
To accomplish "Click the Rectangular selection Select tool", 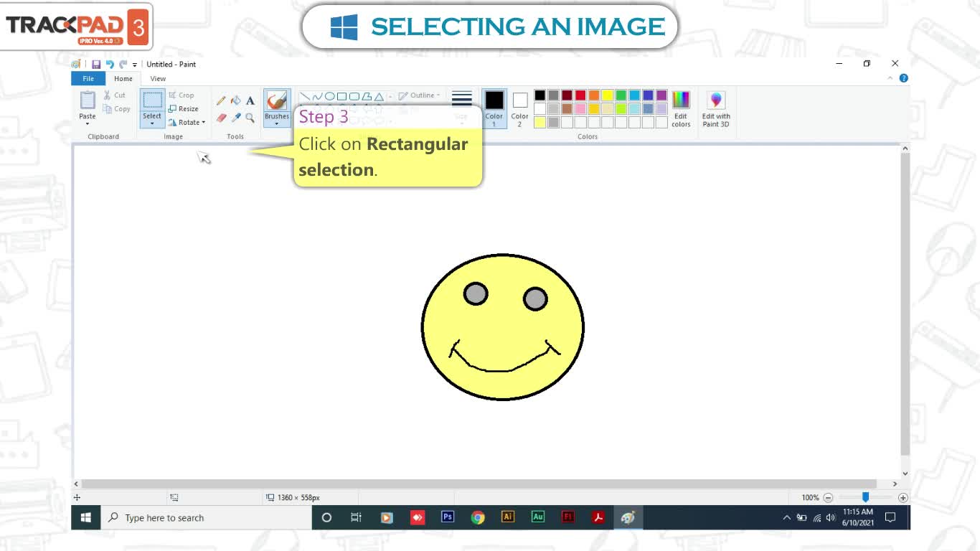I will click(x=152, y=100).
